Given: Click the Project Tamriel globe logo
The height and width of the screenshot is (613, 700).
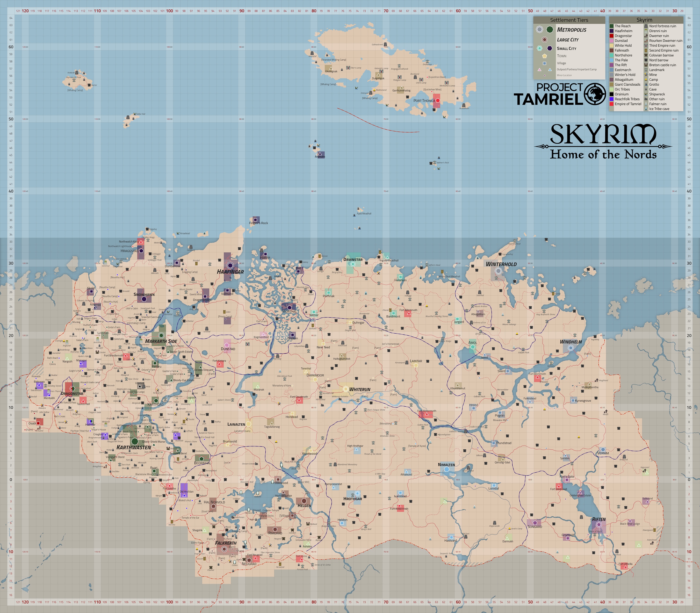Looking at the screenshot, I should click(595, 94).
